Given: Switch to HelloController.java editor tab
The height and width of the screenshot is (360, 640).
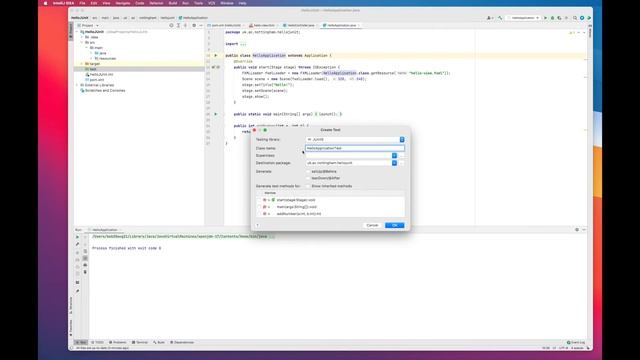Looking at the screenshot, I should pyautogui.click(x=301, y=25).
